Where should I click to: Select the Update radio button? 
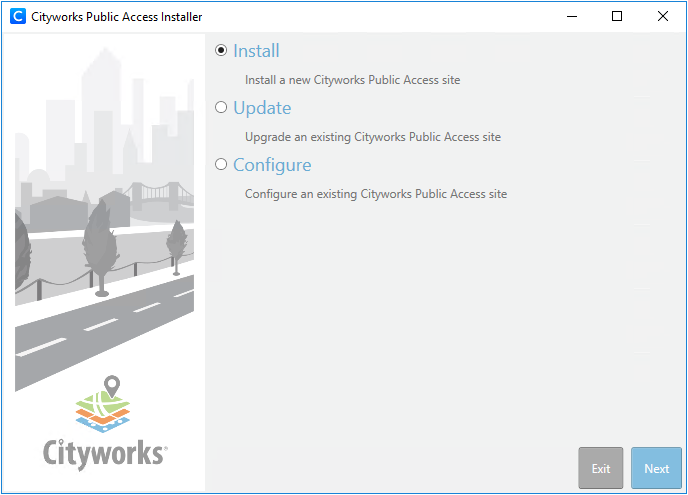(221, 108)
